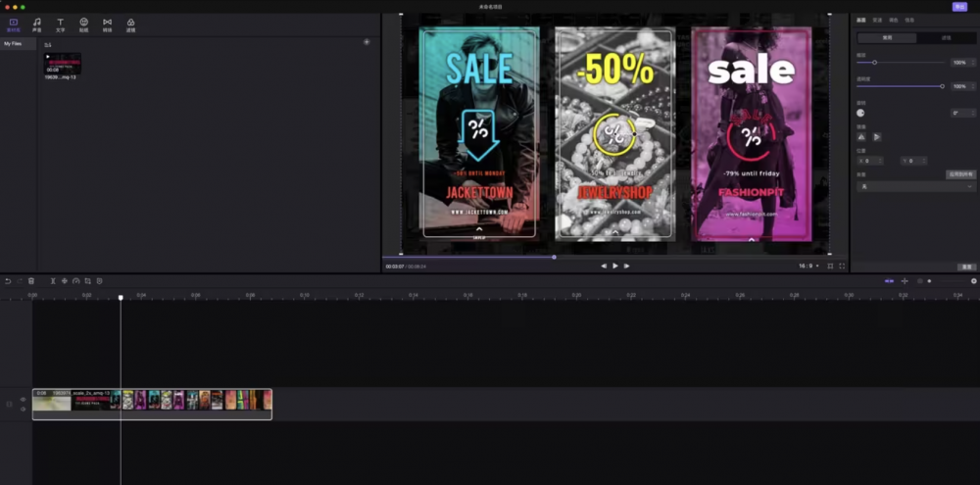Toggle the purple magnet snapping icon
This screenshot has width=980, height=485.
(x=889, y=281)
